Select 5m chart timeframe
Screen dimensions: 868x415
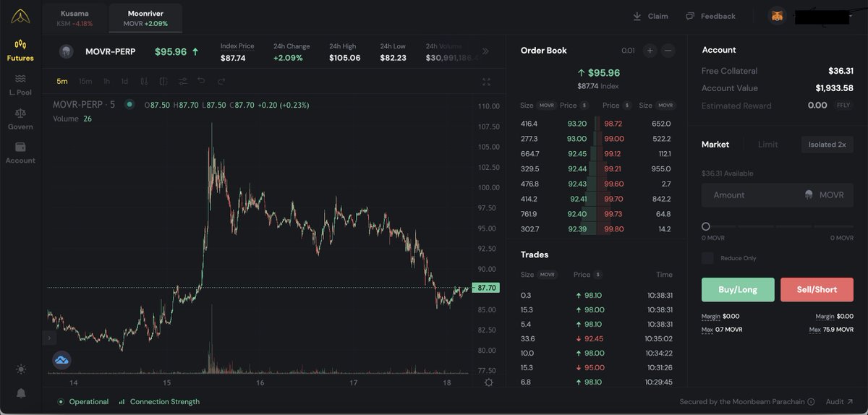click(x=62, y=82)
